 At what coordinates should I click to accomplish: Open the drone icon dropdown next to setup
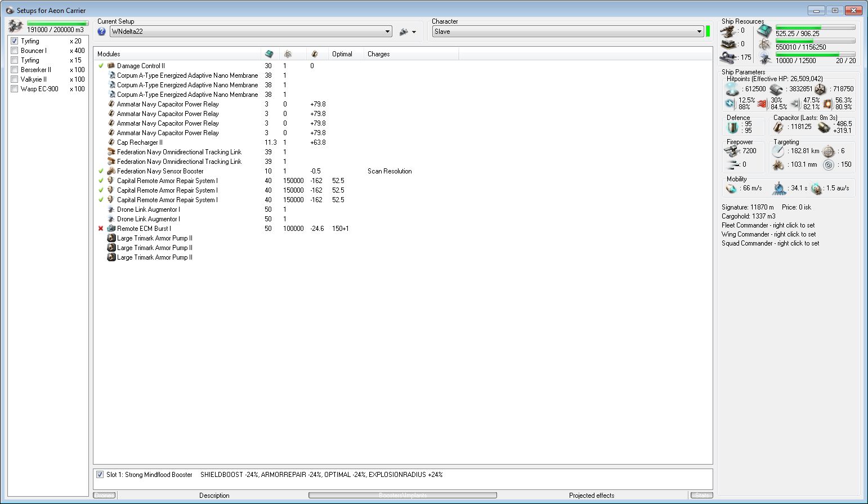click(x=408, y=32)
